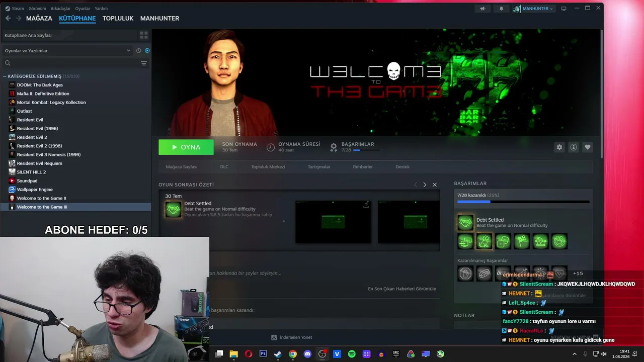Open the Destek link
Image resolution: width=644 pixels, height=362 pixels.
[x=403, y=167]
